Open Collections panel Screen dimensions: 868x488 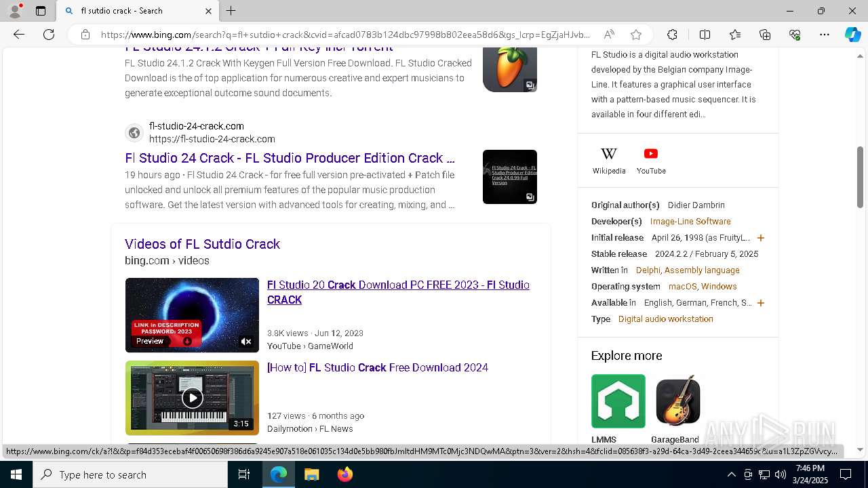(x=765, y=35)
